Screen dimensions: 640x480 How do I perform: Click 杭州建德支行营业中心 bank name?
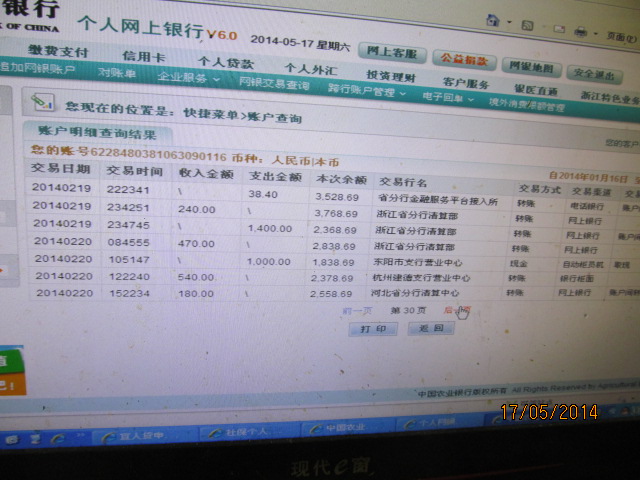[421, 278]
